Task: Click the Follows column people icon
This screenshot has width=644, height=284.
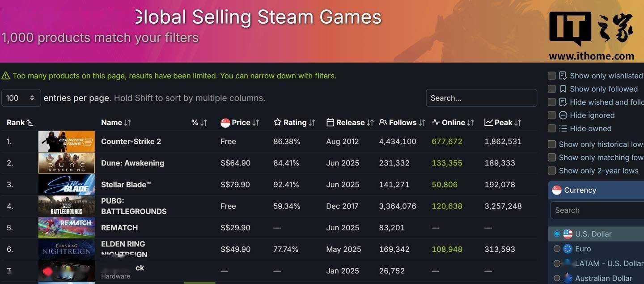Action: (x=383, y=123)
